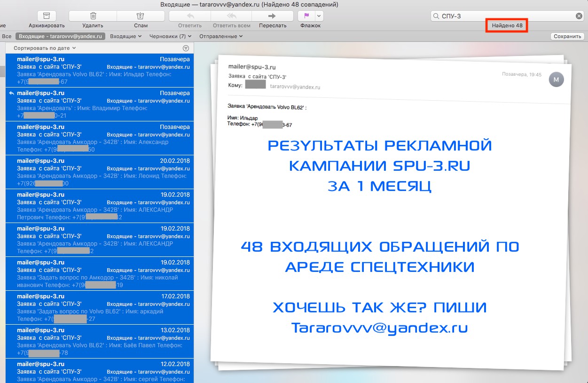Click the Архивировать label
Screen dimensions: 588x383
click(x=46, y=25)
